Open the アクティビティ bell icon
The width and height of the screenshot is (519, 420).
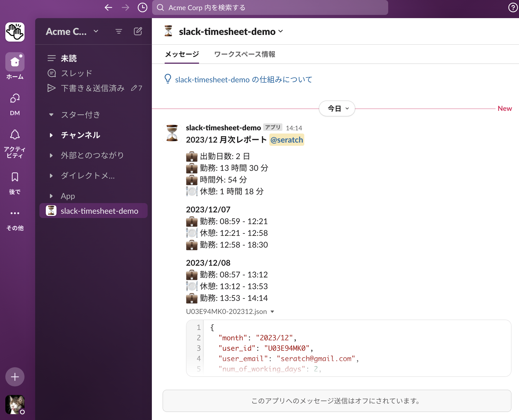15,135
